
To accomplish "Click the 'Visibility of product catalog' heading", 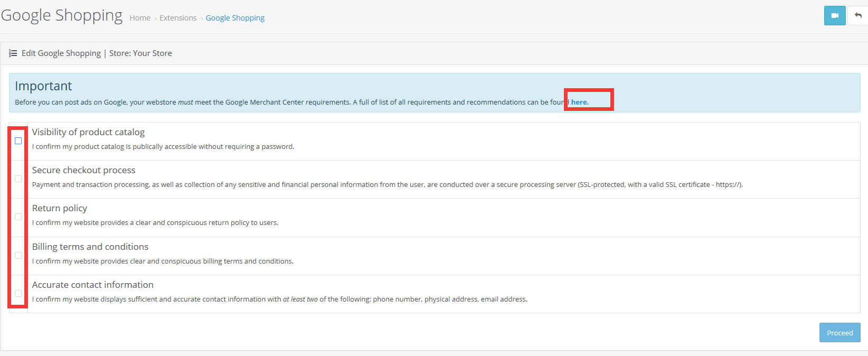I will point(88,132).
